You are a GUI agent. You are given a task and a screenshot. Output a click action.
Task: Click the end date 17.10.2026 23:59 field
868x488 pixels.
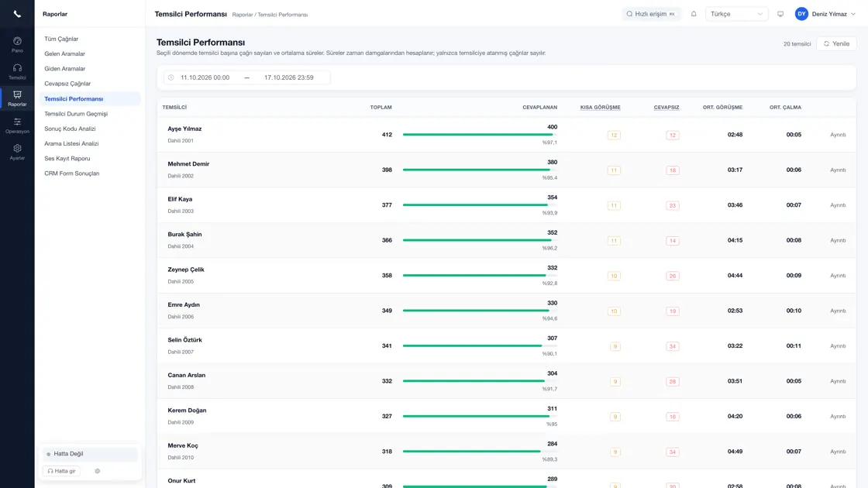tap(288, 77)
